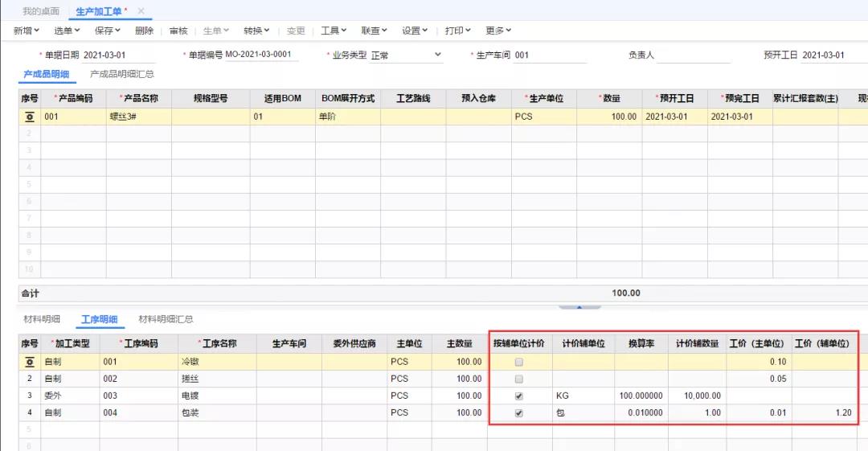Expand the 新增 dropdown menu
Image resolution: width=868 pixels, height=451 pixels.
pos(27,31)
